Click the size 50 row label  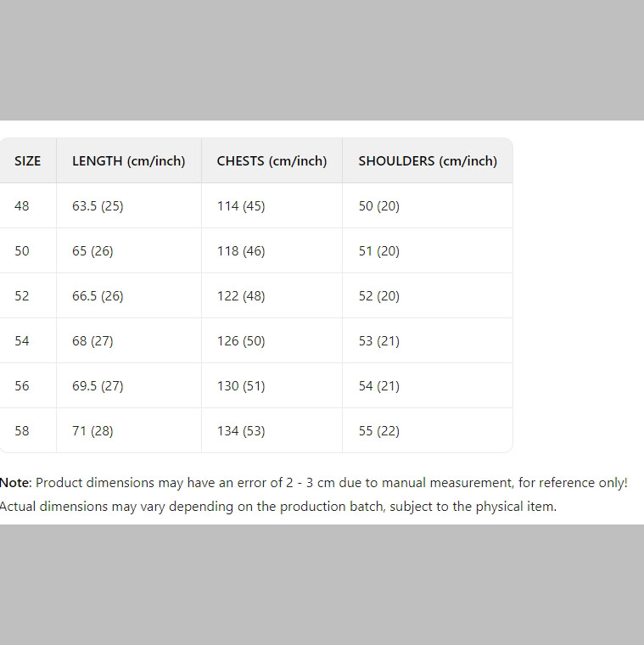click(x=22, y=251)
